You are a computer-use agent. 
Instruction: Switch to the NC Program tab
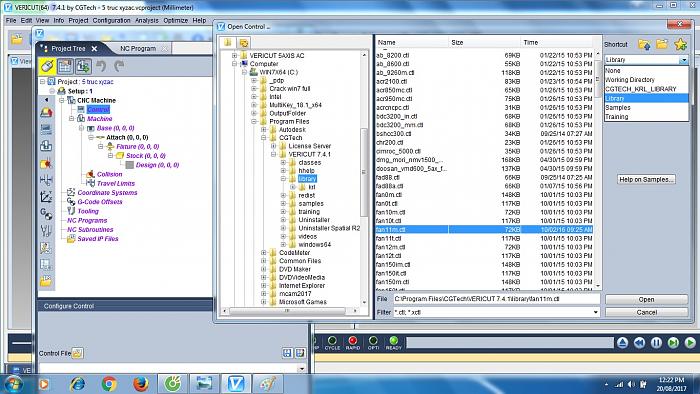coord(138,48)
